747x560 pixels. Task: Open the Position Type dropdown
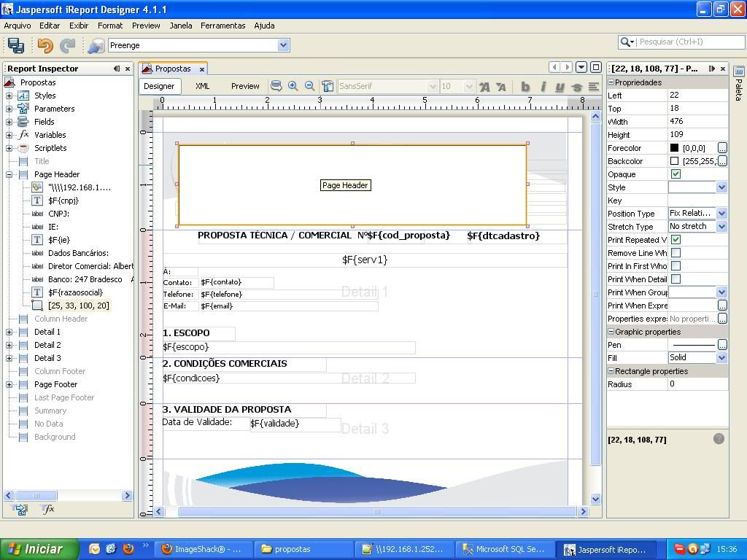(721, 214)
